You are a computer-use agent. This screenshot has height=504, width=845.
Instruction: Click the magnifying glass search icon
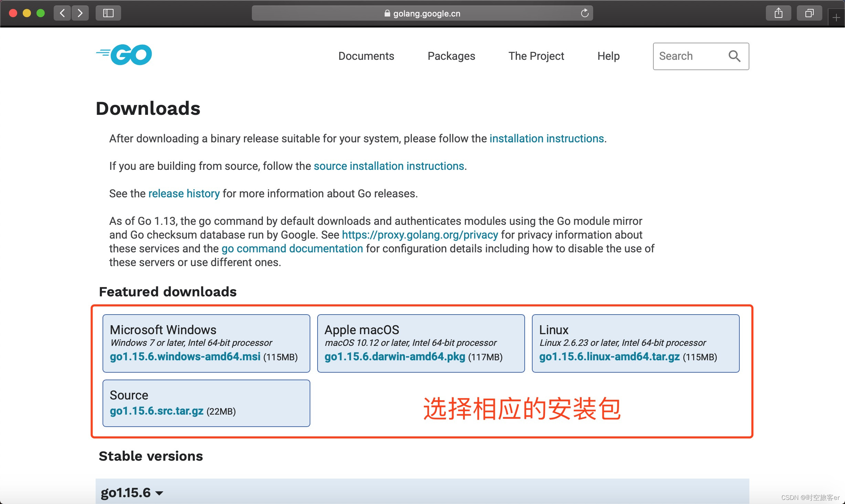[x=734, y=56]
